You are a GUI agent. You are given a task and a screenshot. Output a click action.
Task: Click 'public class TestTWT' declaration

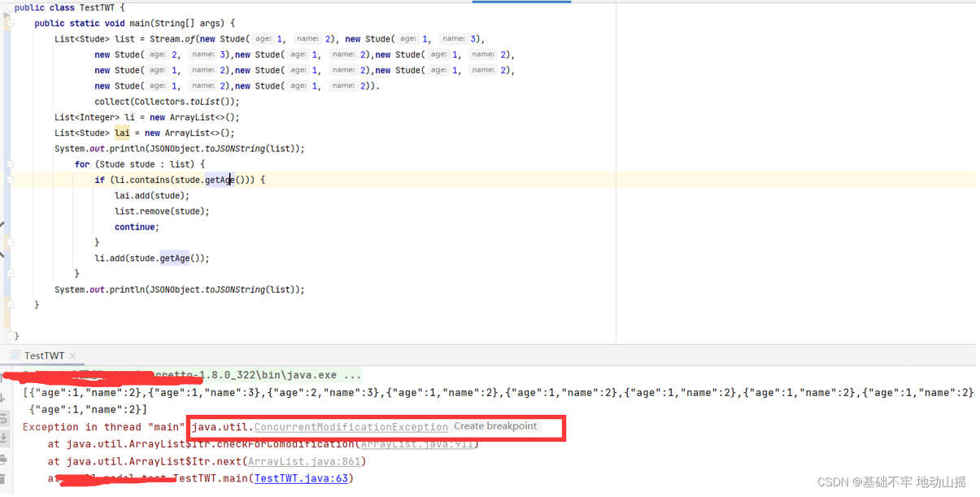pyautogui.click(x=64, y=7)
